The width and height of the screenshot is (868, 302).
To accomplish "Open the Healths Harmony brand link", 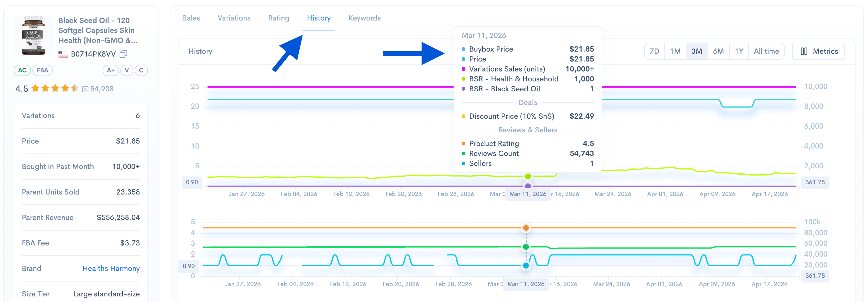I will click(x=111, y=268).
